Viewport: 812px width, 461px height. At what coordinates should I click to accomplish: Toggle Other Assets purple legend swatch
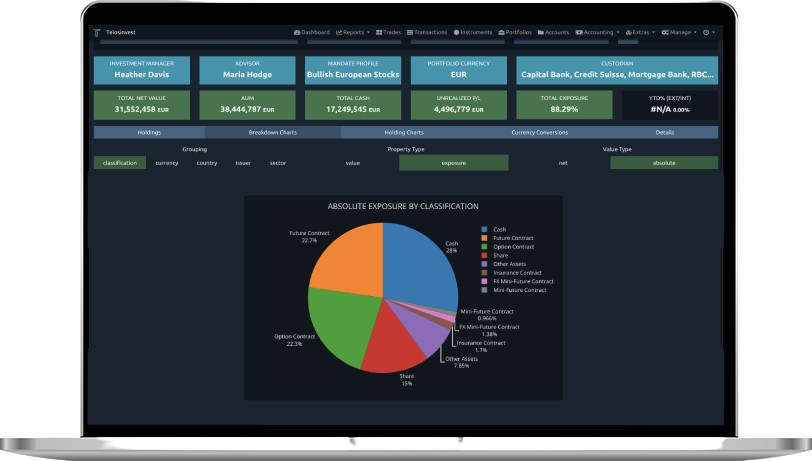pyautogui.click(x=484, y=264)
